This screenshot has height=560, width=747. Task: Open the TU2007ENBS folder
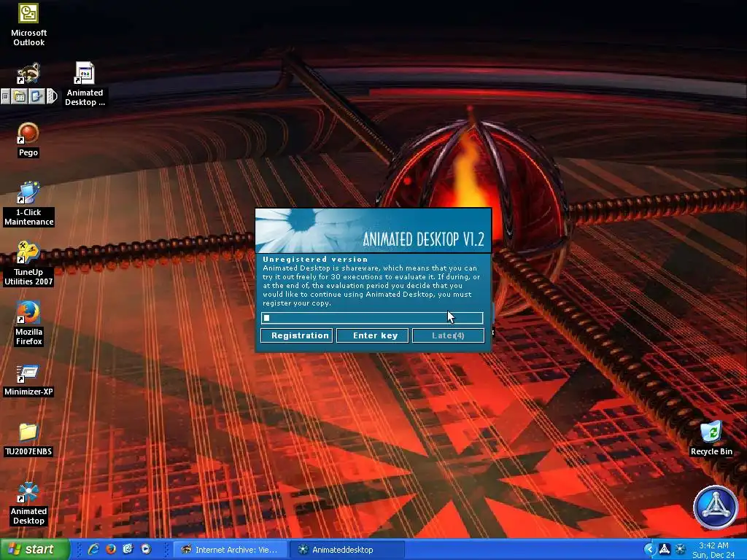[x=28, y=440]
